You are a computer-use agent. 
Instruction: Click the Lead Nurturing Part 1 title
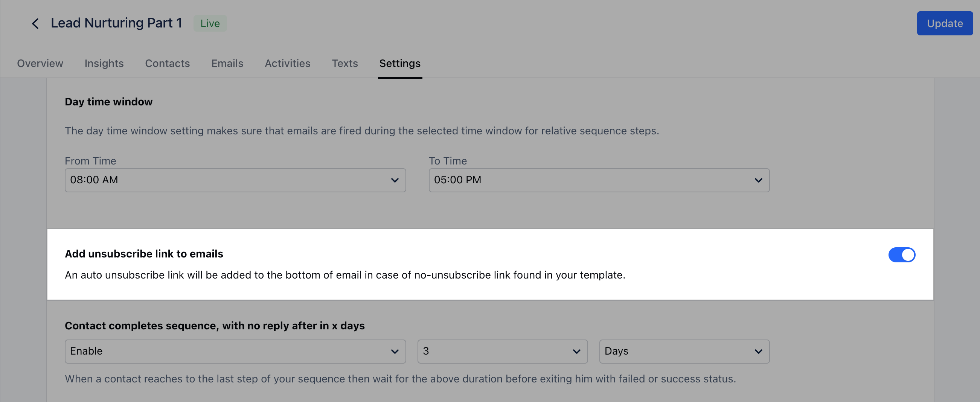[116, 23]
